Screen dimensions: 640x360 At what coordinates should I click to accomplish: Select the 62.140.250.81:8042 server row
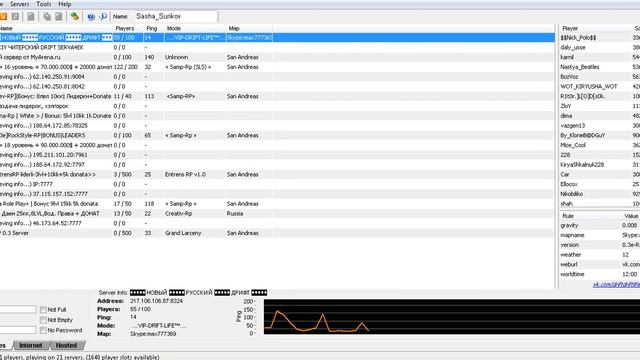pos(278,87)
